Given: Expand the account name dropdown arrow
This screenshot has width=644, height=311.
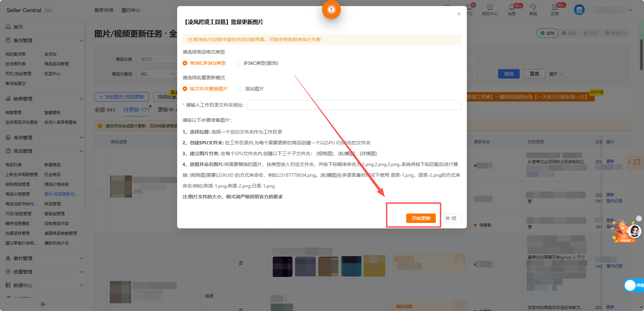Looking at the screenshot, I should pos(630,10).
